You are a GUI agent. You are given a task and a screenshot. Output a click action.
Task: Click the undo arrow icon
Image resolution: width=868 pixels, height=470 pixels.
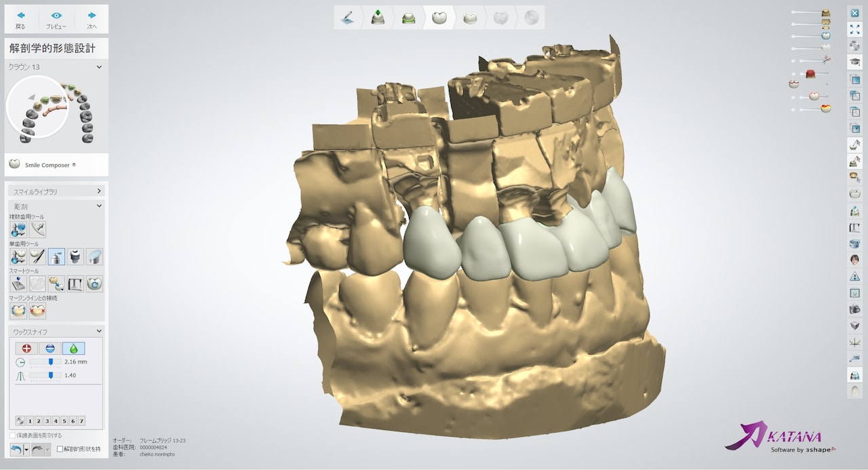[x=16, y=449]
